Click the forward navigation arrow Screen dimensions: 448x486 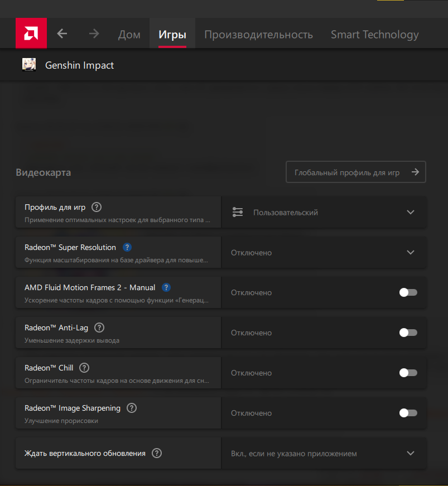coord(94,33)
